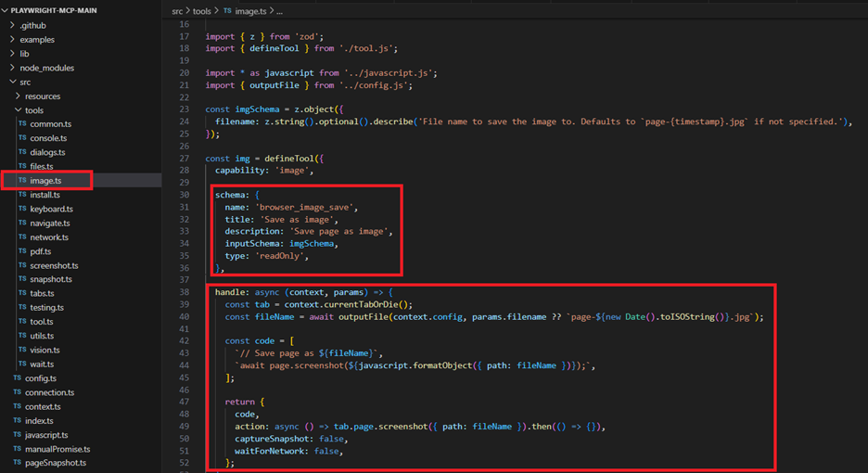Expand the .github folder
Screen dimensions: 868x473
32,25
